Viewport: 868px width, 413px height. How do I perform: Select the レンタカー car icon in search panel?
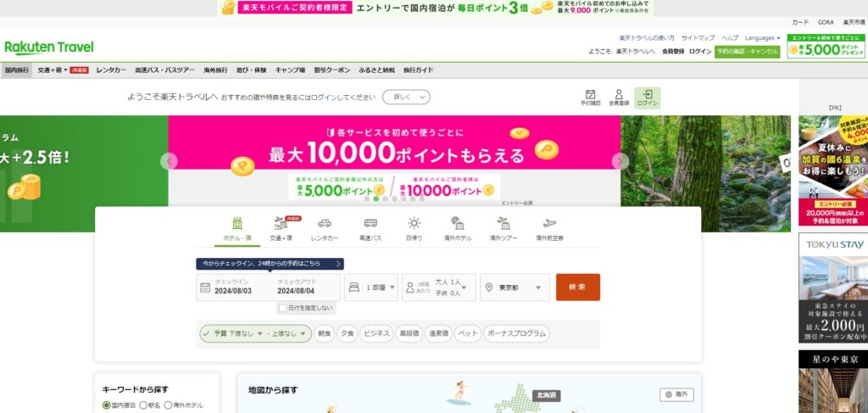coord(324,224)
